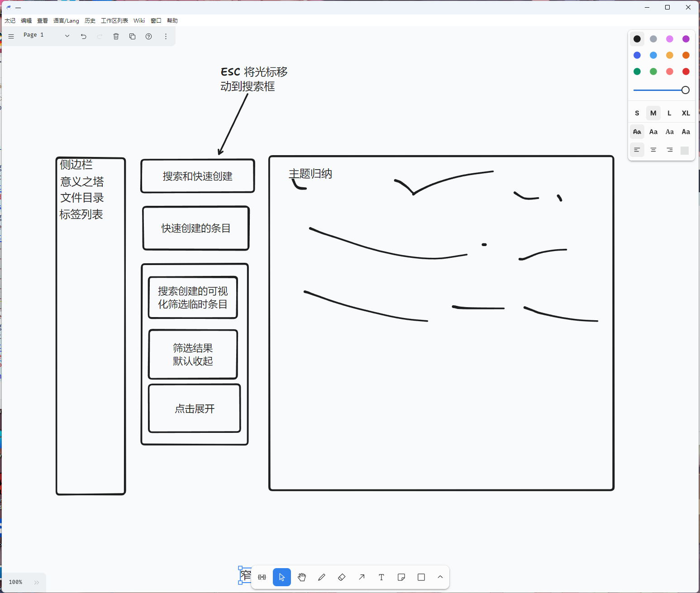Open the 语言/Lang menu

66,20
